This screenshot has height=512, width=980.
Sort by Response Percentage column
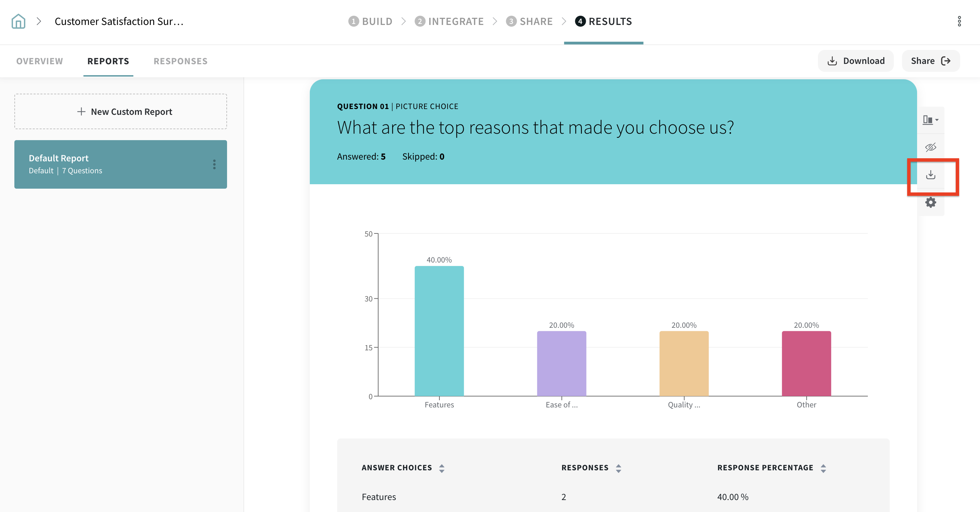click(x=823, y=468)
